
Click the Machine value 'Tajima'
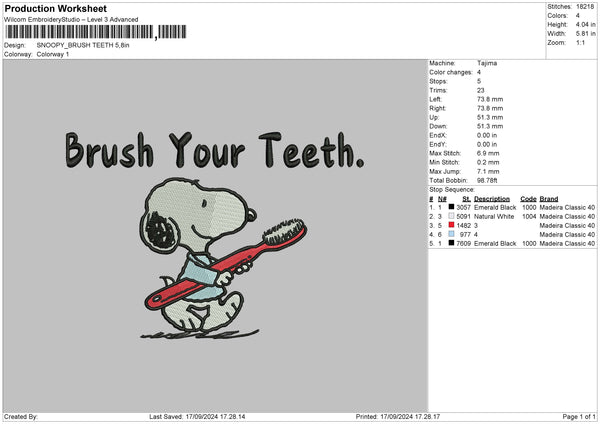pyautogui.click(x=487, y=63)
